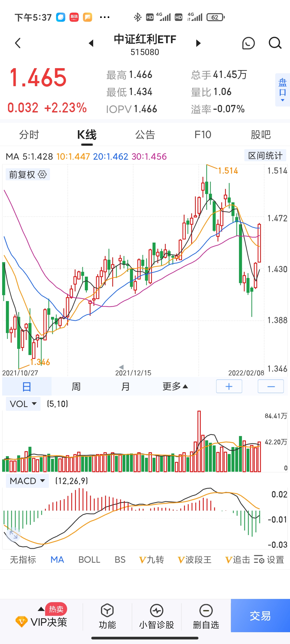Open search with magnifier icon

pos(275,43)
